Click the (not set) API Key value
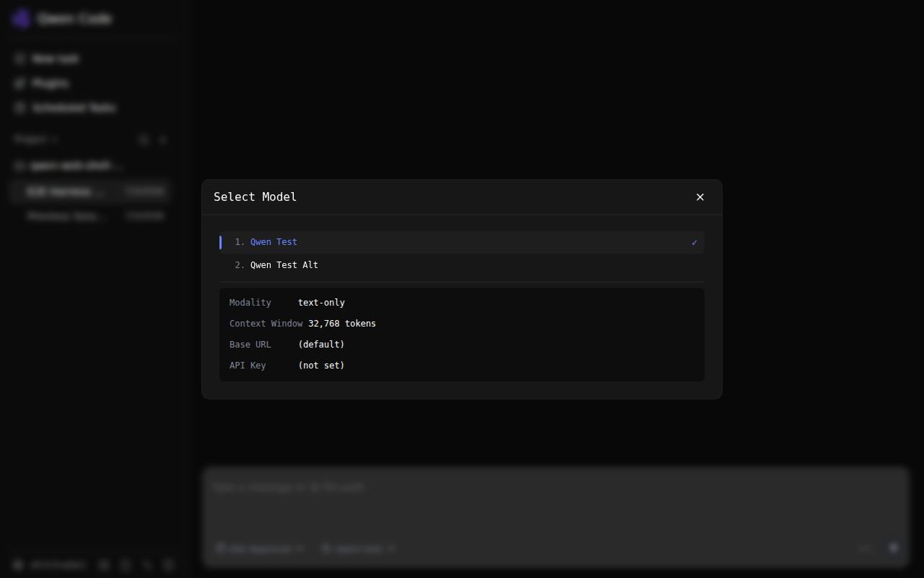This screenshot has width=924, height=578. point(321,366)
